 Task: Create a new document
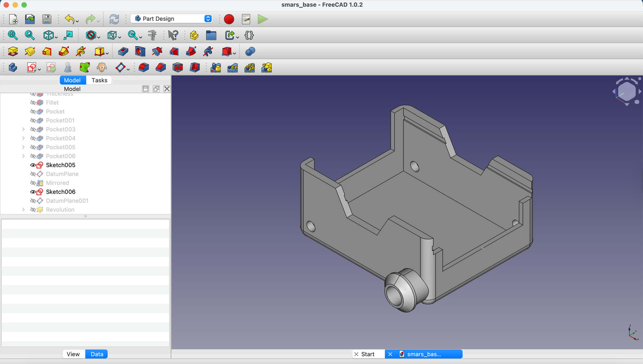tap(13, 19)
